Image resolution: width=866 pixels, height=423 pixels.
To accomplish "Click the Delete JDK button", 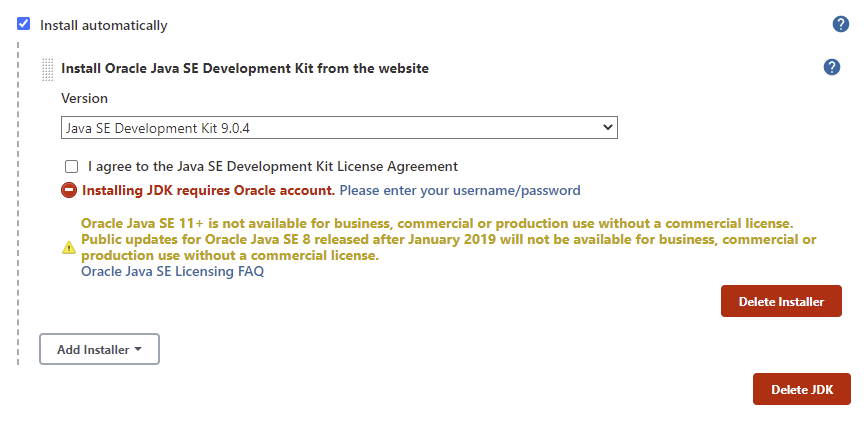I will 802,389.
